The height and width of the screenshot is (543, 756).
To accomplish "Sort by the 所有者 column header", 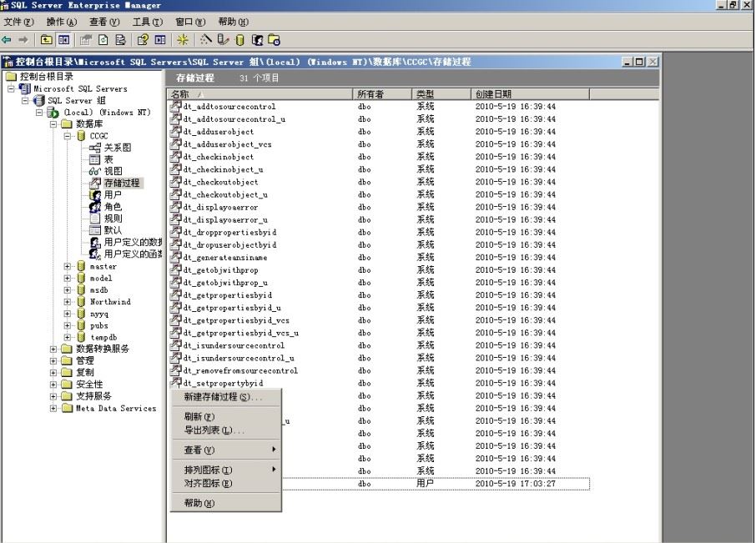I will point(382,94).
